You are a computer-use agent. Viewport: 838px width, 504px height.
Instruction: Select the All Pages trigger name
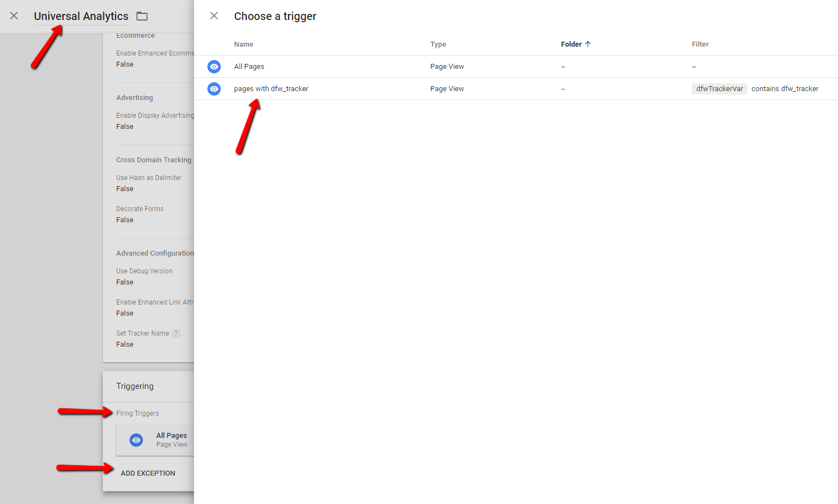(x=249, y=66)
